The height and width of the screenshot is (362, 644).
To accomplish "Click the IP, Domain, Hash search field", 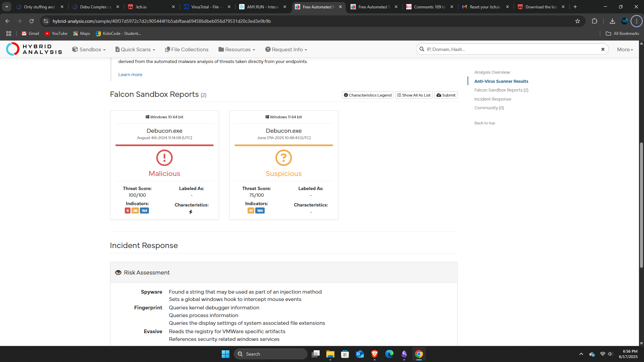I will pos(512,49).
